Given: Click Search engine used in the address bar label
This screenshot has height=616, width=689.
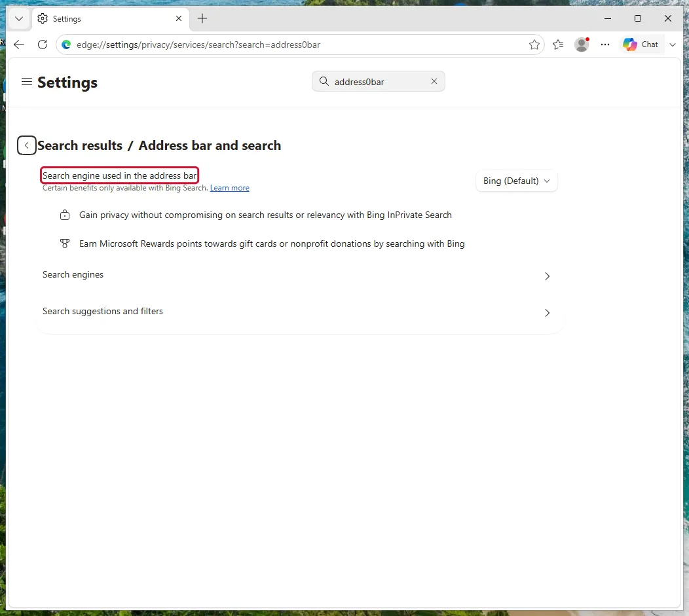Looking at the screenshot, I should point(119,175).
